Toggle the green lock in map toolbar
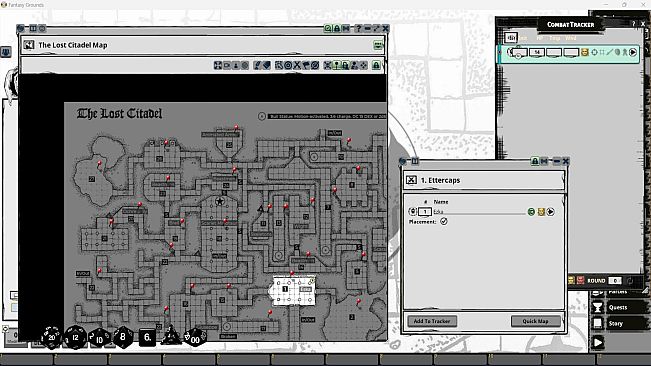This screenshot has width=651, height=366. point(376,65)
